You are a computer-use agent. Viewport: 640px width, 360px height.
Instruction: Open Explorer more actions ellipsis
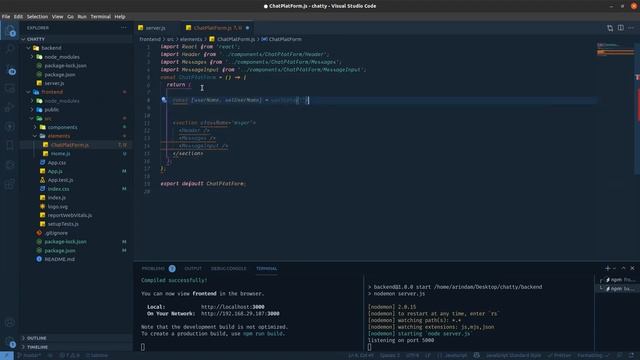pos(124,28)
